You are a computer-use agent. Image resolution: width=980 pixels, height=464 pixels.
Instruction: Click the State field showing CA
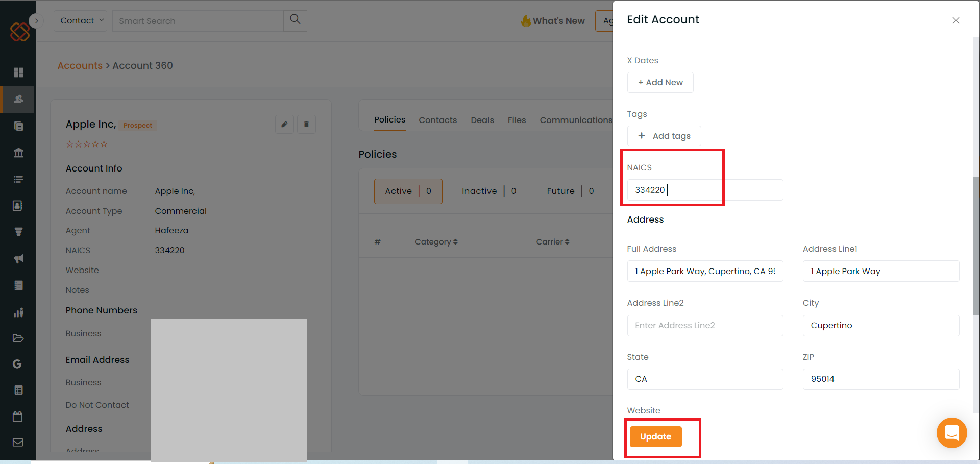click(x=705, y=379)
